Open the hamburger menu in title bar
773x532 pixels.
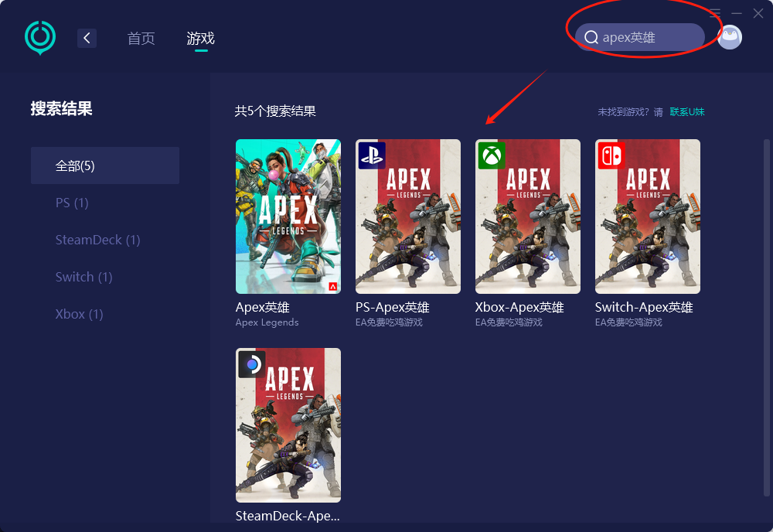coord(715,13)
